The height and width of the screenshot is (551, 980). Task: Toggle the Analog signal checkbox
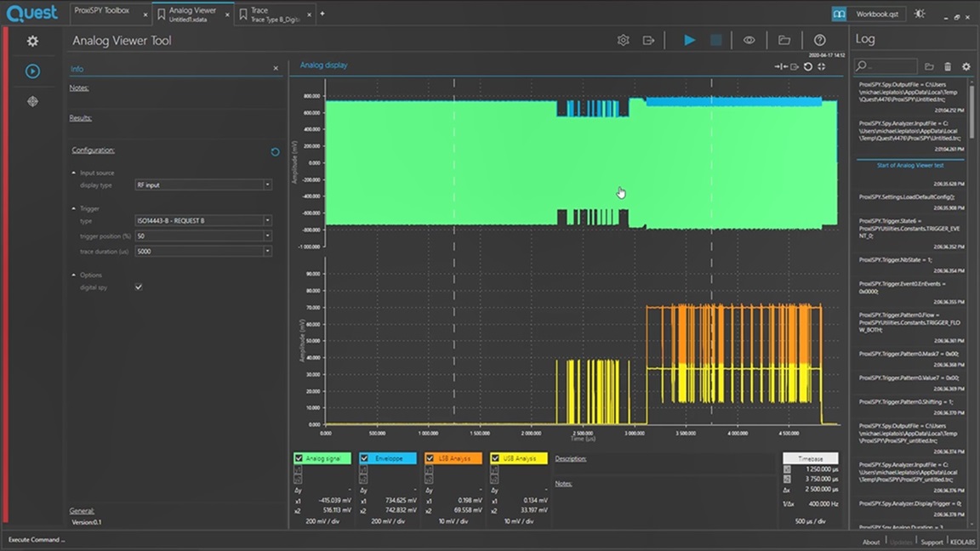299,458
